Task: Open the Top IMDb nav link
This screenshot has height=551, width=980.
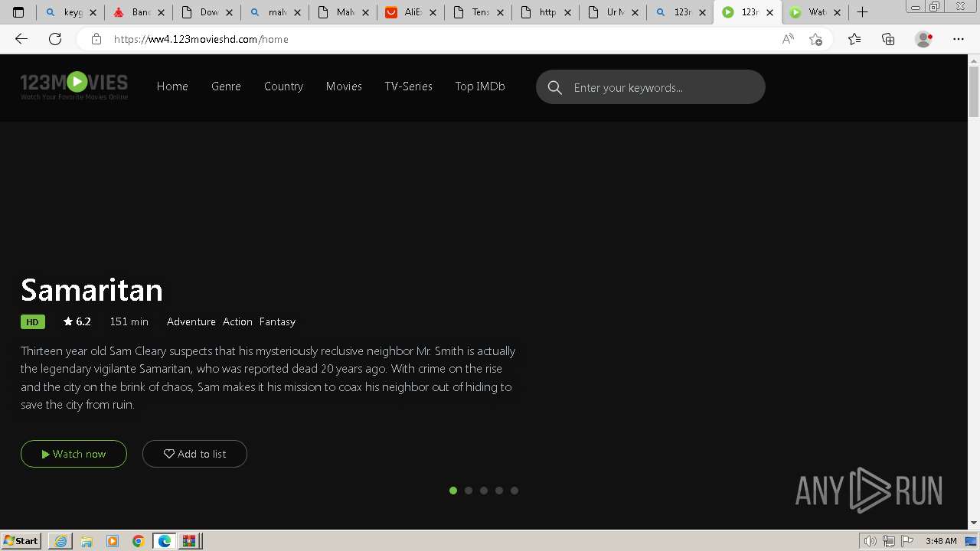Action: (480, 86)
